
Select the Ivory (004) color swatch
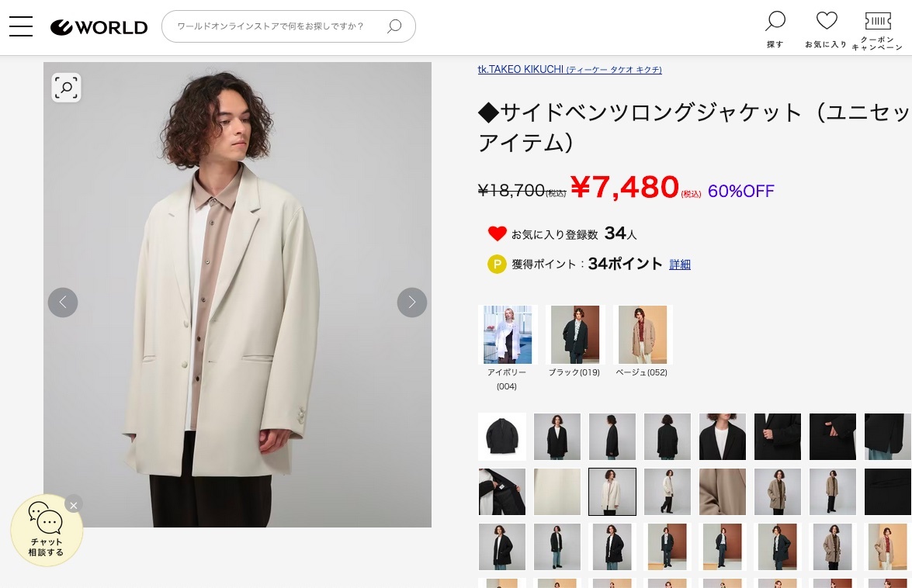pyautogui.click(x=508, y=335)
